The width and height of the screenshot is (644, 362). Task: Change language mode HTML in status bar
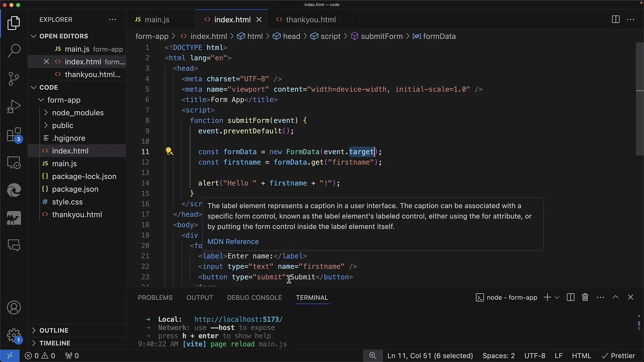[x=581, y=356]
